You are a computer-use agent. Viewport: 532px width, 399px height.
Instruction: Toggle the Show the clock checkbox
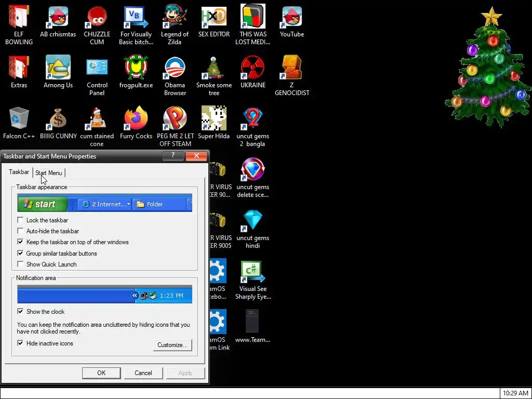[20, 312]
